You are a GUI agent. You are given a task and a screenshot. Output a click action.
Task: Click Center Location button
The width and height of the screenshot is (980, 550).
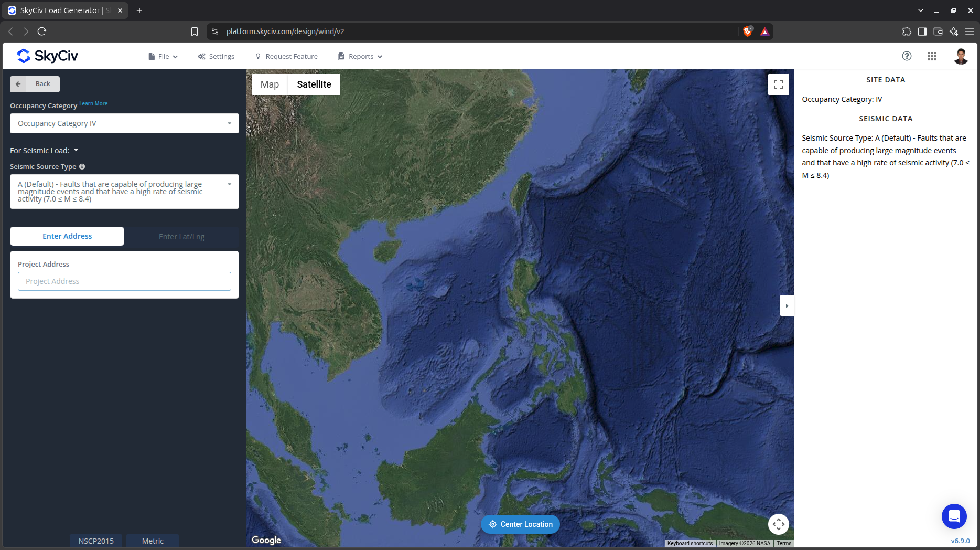pos(520,524)
